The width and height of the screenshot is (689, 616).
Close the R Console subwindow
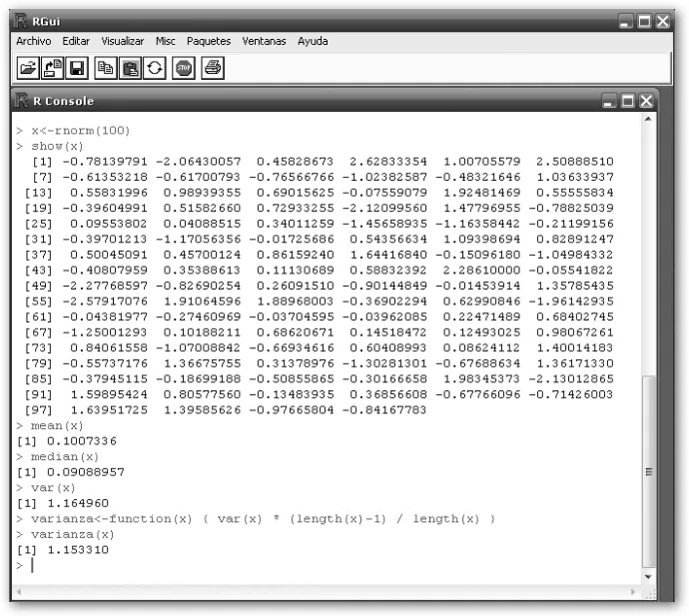point(646,101)
